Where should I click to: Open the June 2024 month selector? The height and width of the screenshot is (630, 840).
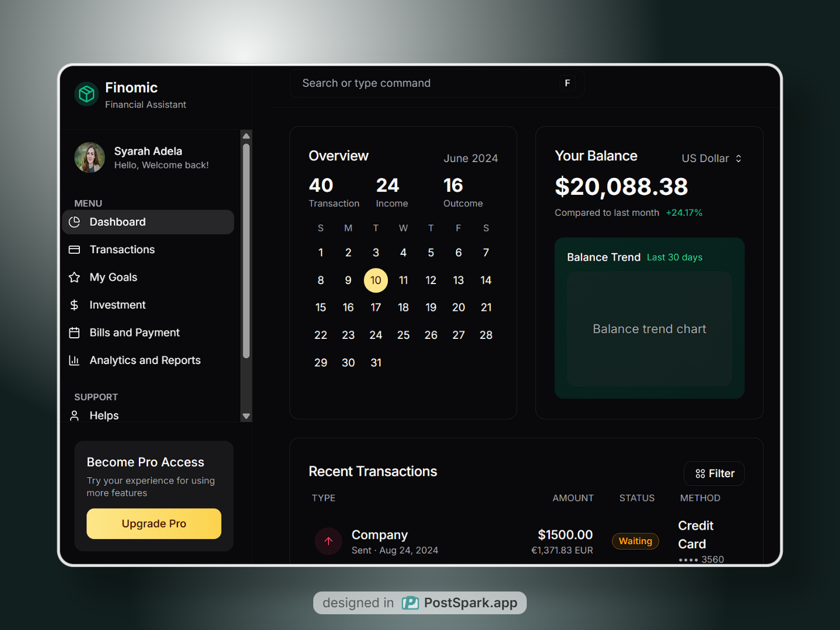pyautogui.click(x=470, y=159)
